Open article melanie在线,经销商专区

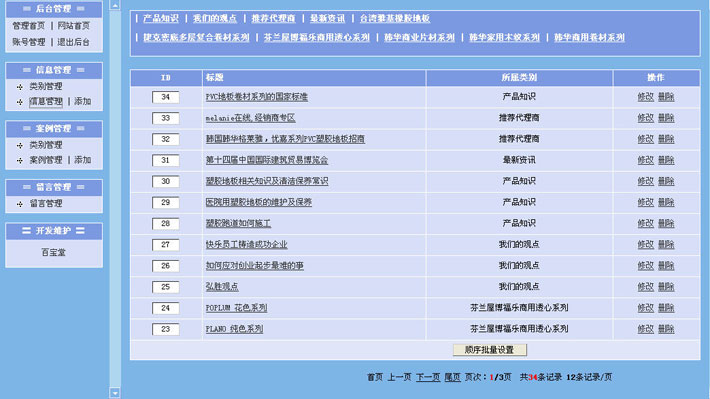250,118
